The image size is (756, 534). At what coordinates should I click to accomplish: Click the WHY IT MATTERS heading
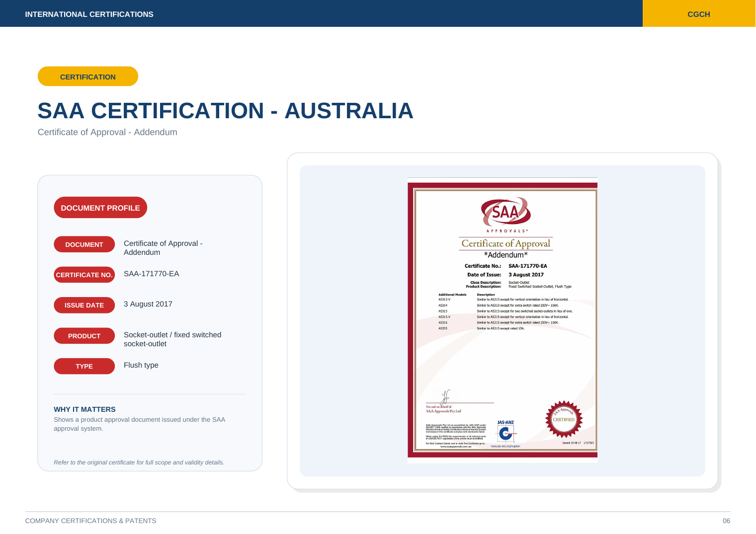click(84, 409)
